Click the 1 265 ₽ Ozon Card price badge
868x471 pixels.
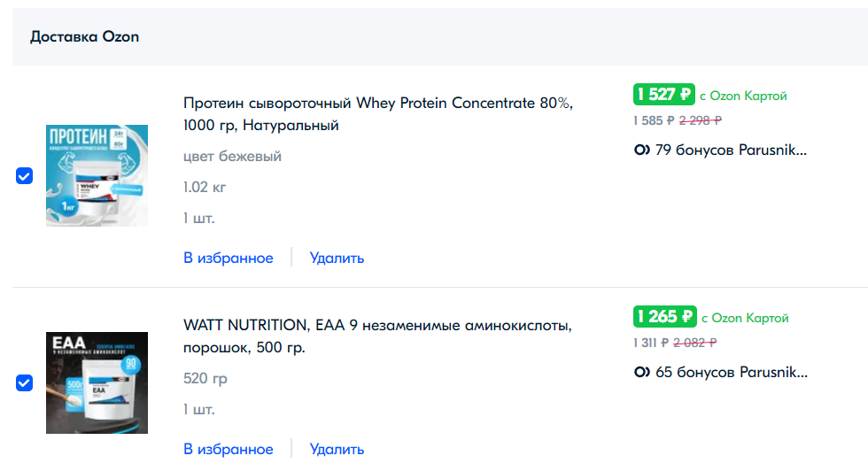(x=665, y=317)
